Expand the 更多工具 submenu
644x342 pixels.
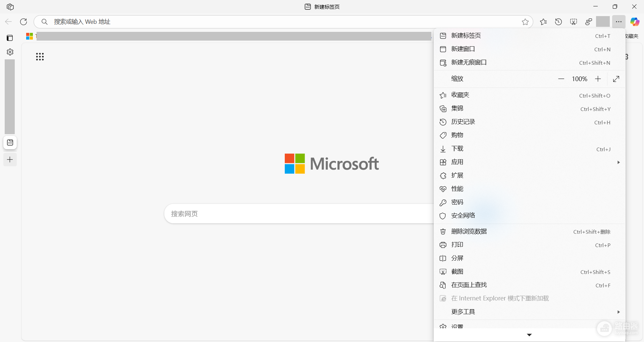point(530,312)
